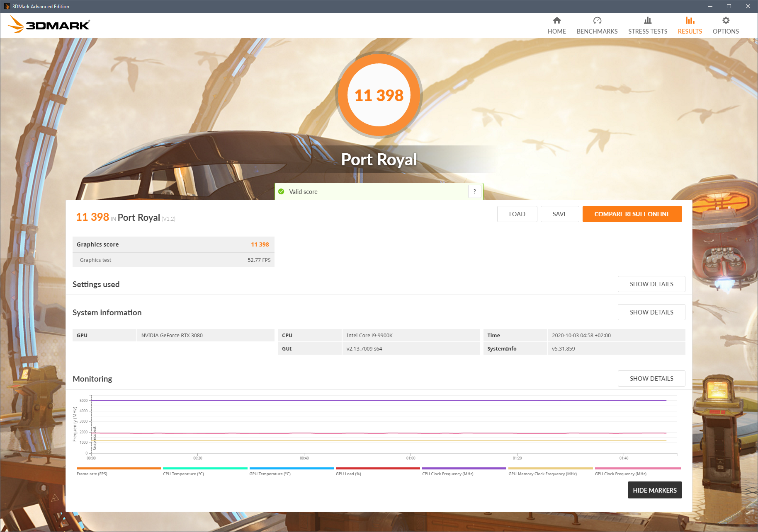
Task: Minimize the 3DMark window
Action: coord(709,6)
